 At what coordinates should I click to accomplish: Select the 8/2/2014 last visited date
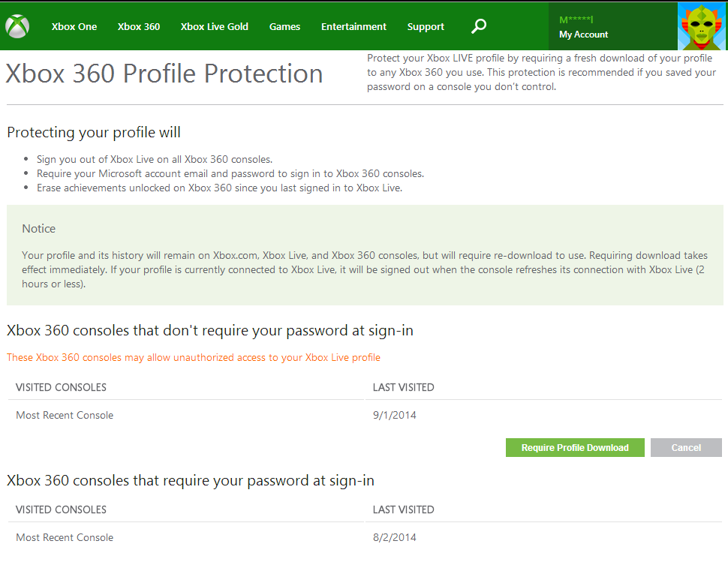pyautogui.click(x=395, y=537)
